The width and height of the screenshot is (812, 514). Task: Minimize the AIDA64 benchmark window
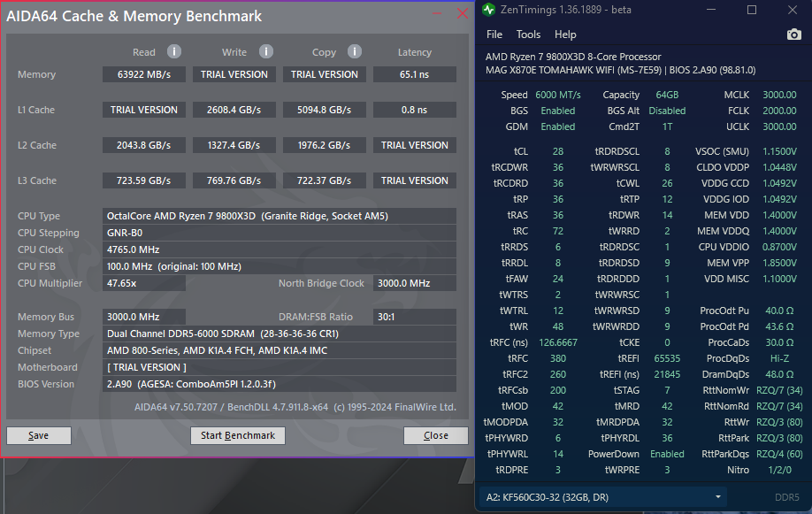(x=437, y=14)
